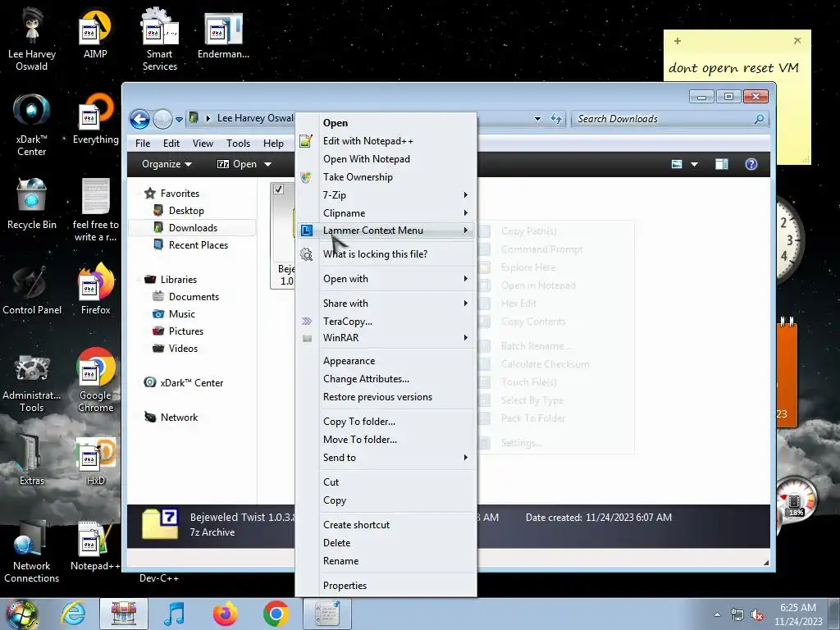Screen dimensions: 840x630
Task: Open the Organize dropdown
Action: click(167, 164)
